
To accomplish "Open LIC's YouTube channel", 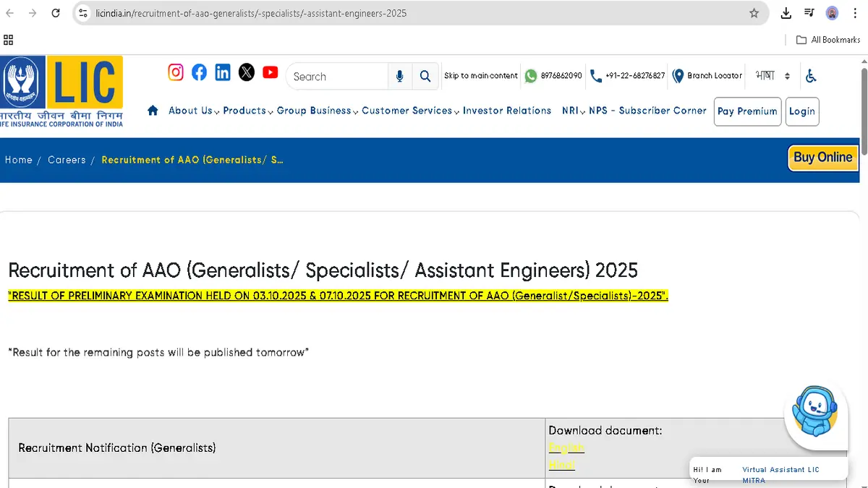I will pyautogui.click(x=270, y=72).
